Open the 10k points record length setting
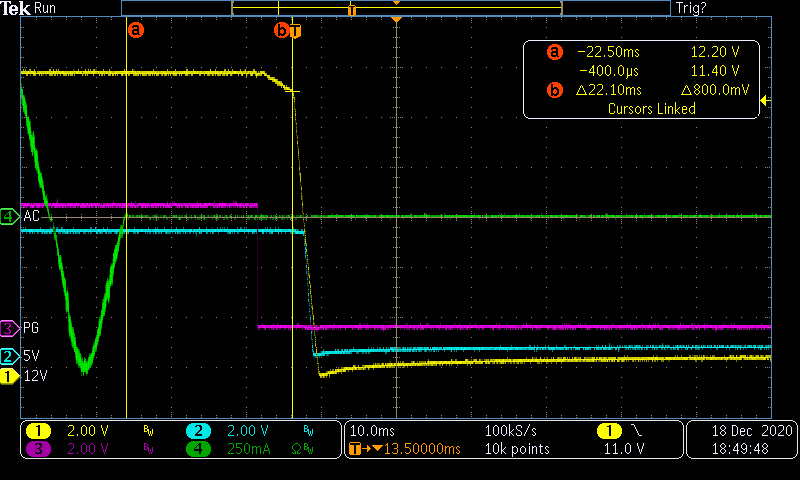The image size is (800, 480). 515,449
